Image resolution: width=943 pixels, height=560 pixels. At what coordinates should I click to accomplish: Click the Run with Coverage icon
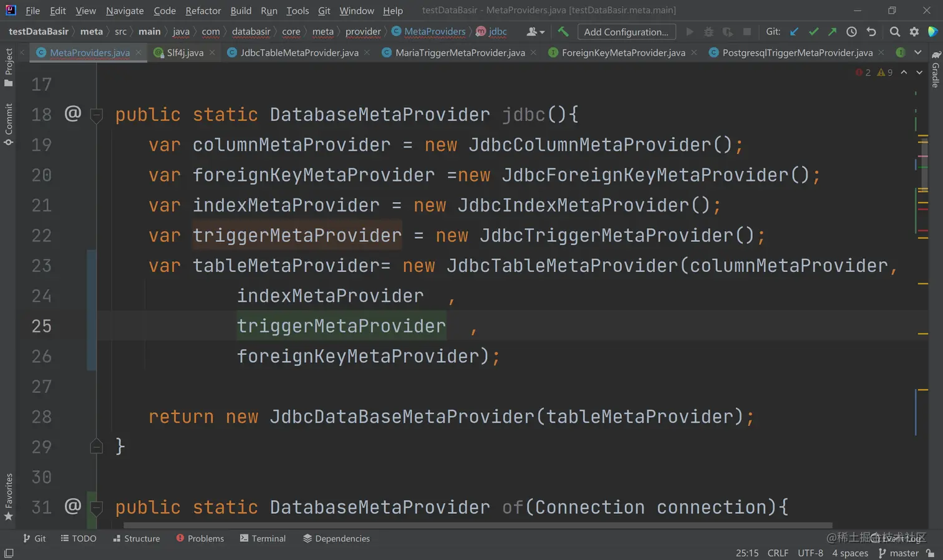(x=728, y=31)
